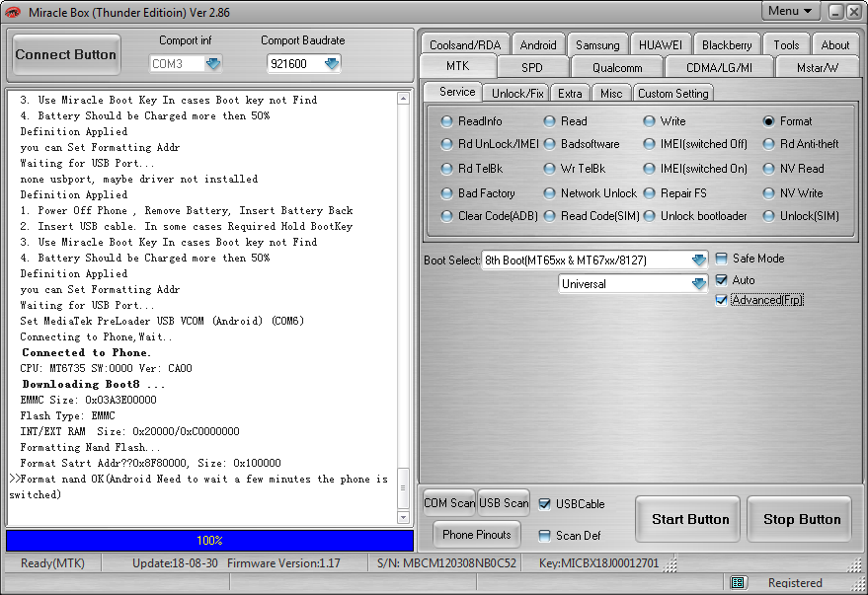Viewport: 868px width, 595px height.
Task: Expand the Universal dropdown arrow
Action: pos(699,283)
